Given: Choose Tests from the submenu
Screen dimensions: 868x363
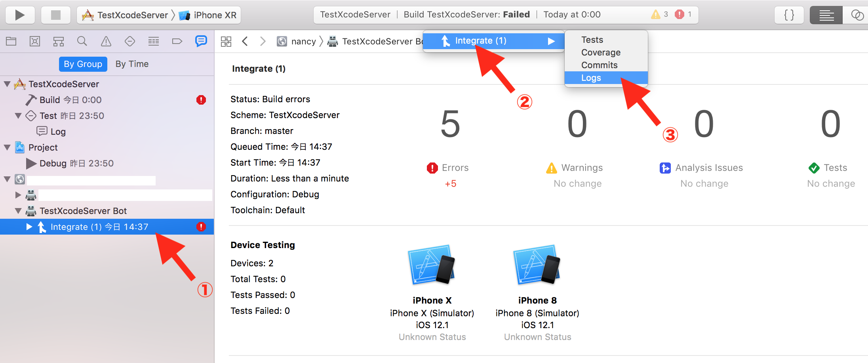Looking at the screenshot, I should click(x=606, y=40).
